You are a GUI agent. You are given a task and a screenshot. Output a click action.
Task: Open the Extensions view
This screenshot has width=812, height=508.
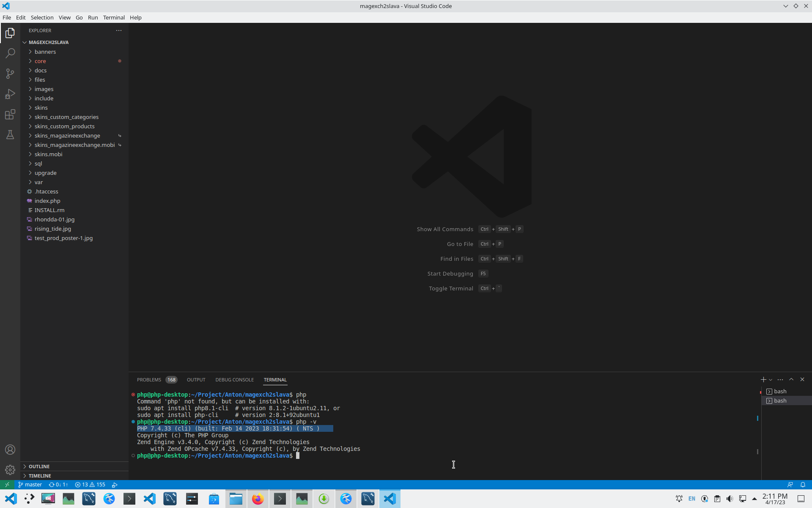(10, 114)
